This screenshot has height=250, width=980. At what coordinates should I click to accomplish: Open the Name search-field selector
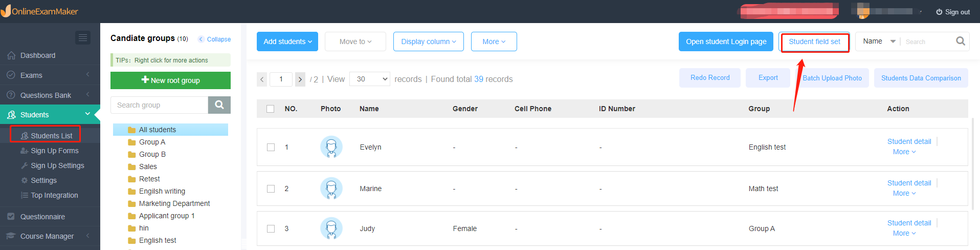point(879,41)
